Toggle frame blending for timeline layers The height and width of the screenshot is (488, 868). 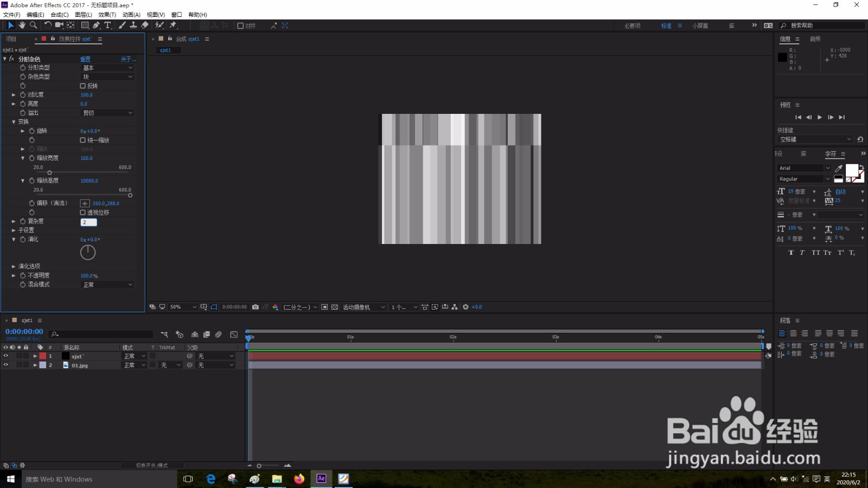pos(207,335)
